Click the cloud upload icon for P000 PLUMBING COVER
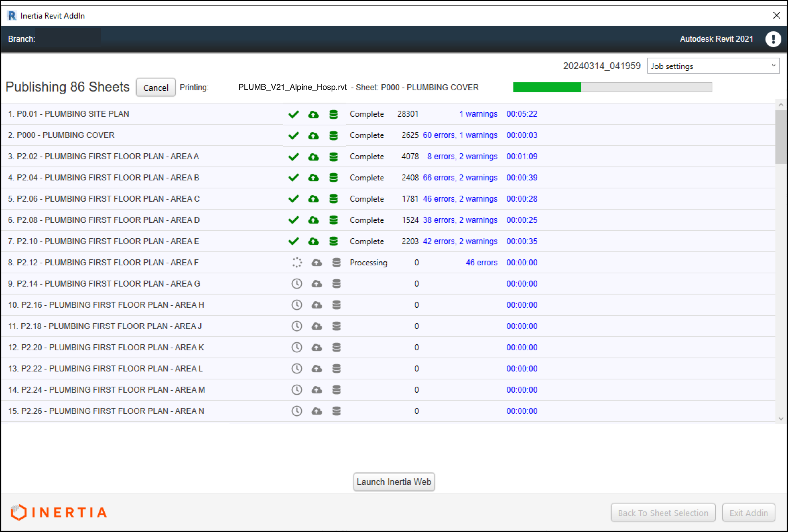 click(313, 136)
